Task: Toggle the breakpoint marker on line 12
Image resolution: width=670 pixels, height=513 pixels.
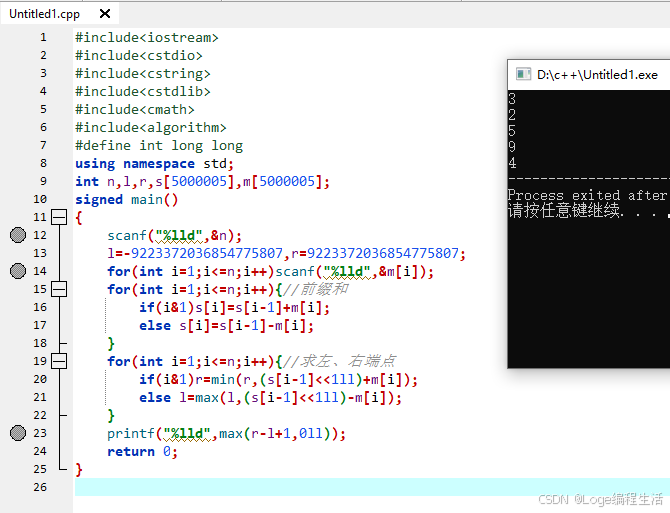Action: [x=18, y=235]
